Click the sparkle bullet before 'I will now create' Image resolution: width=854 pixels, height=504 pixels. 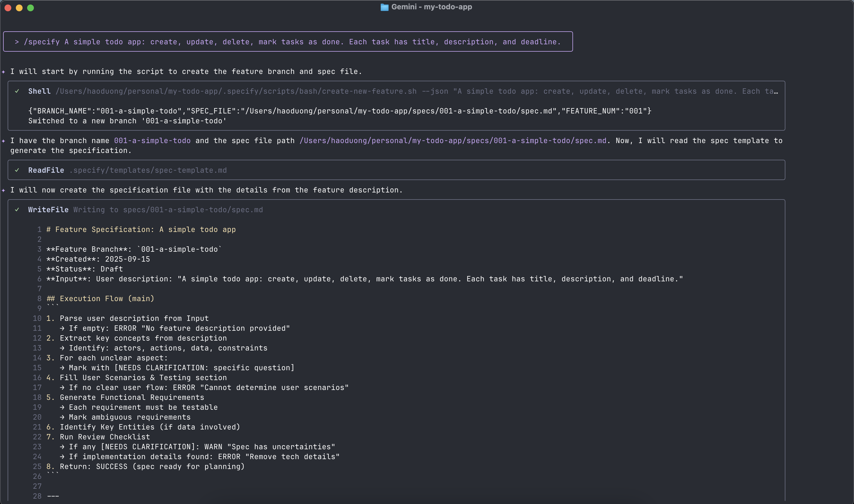3,190
